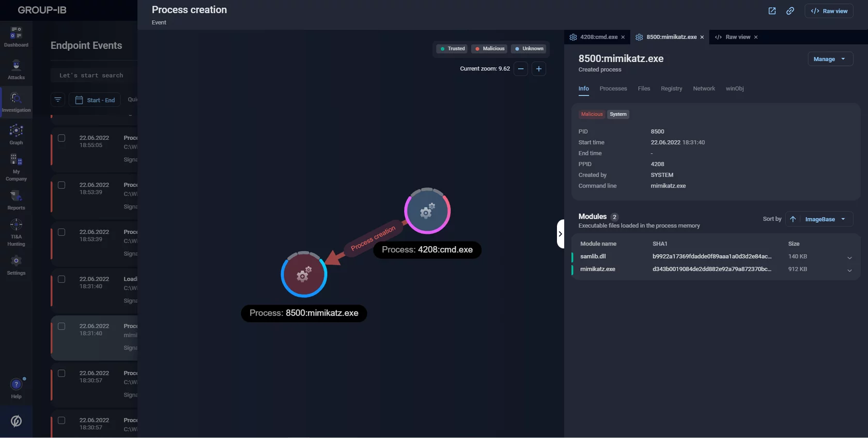The height and width of the screenshot is (438, 868).
Task: Click the search input field
Action: (93, 75)
